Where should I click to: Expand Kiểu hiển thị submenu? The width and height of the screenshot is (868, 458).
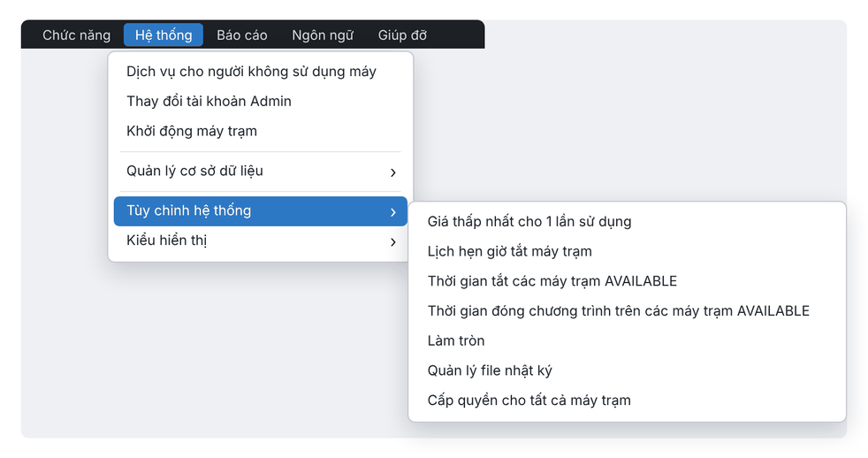260,240
